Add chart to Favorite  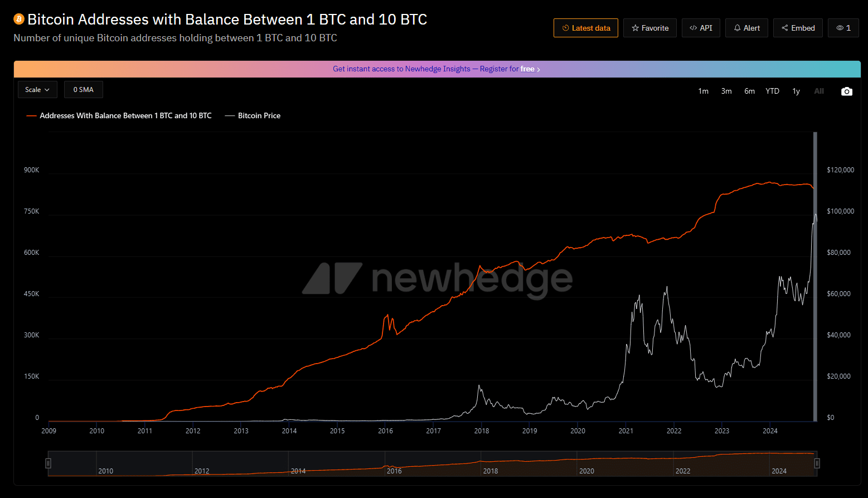point(650,28)
